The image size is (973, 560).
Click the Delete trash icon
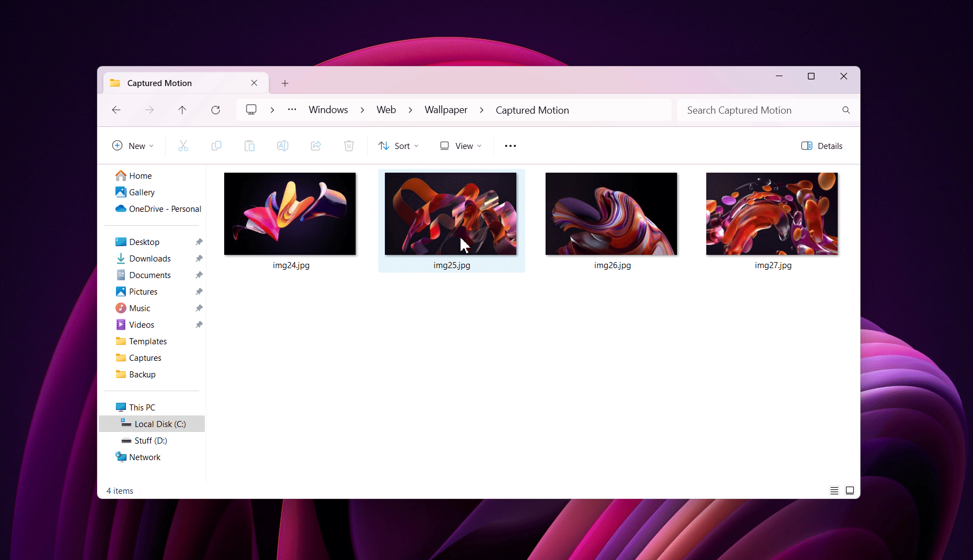click(349, 146)
